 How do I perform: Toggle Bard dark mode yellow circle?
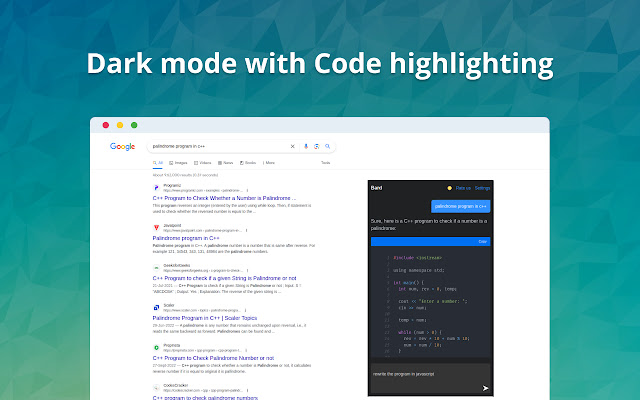pyautogui.click(x=449, y=188)
